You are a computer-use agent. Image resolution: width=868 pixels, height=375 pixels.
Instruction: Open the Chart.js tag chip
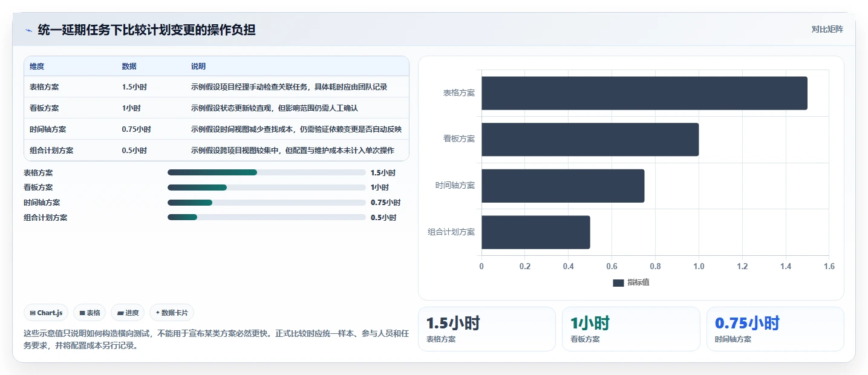click(47, 313)
